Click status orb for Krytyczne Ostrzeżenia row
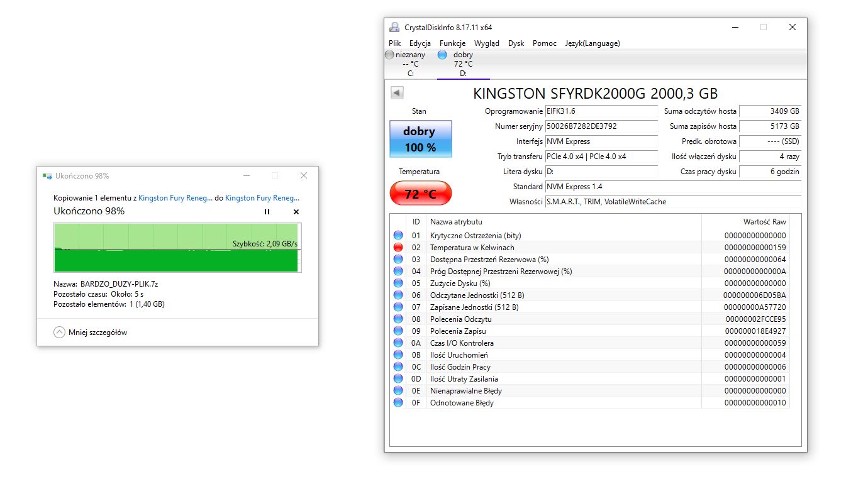868x484 pixels. [x=398, y=236]
